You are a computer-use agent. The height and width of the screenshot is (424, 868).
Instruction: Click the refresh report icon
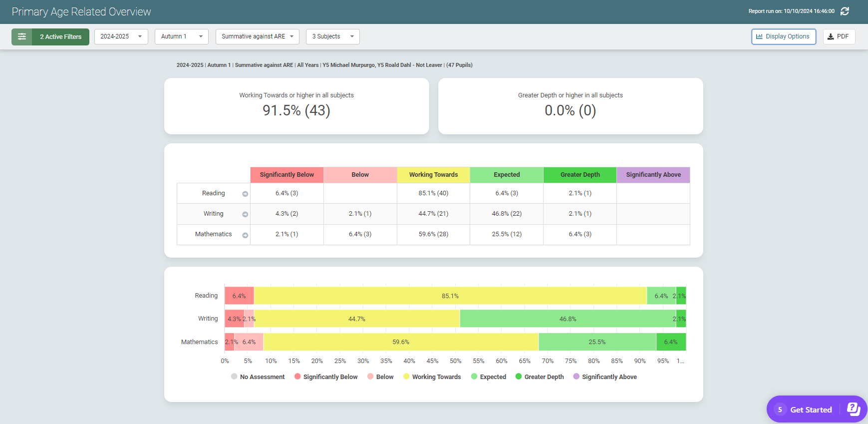pos(845,11)
